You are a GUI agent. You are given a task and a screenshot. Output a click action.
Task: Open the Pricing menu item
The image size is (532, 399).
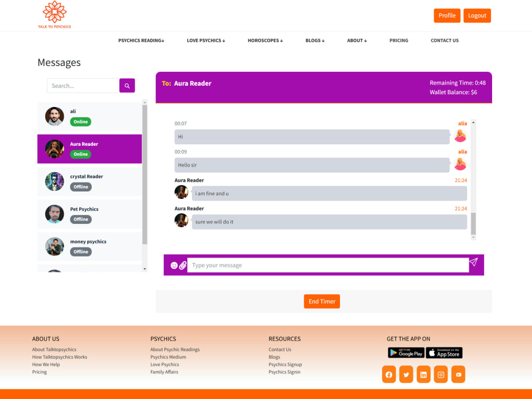[398, 40]
